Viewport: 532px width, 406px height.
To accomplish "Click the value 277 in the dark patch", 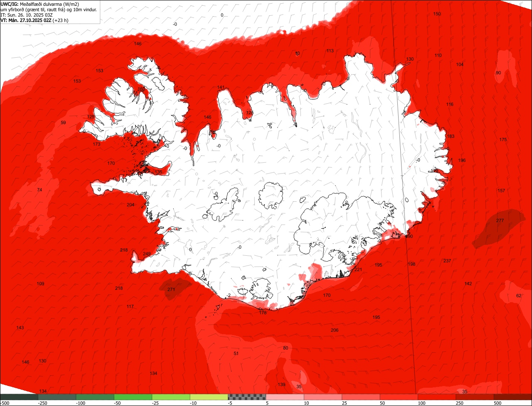I will point(500,220).
